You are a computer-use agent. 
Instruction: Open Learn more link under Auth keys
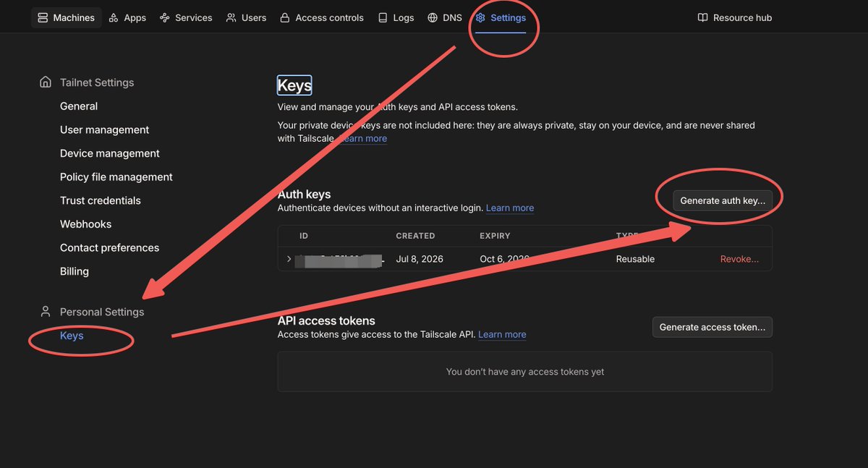[x=510, y=208]
